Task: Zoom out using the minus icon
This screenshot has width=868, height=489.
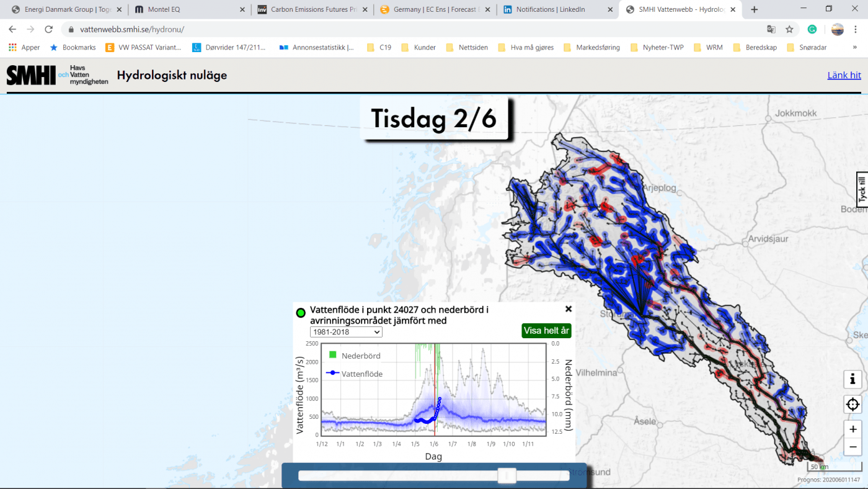Action: click(x=852, y=447)
